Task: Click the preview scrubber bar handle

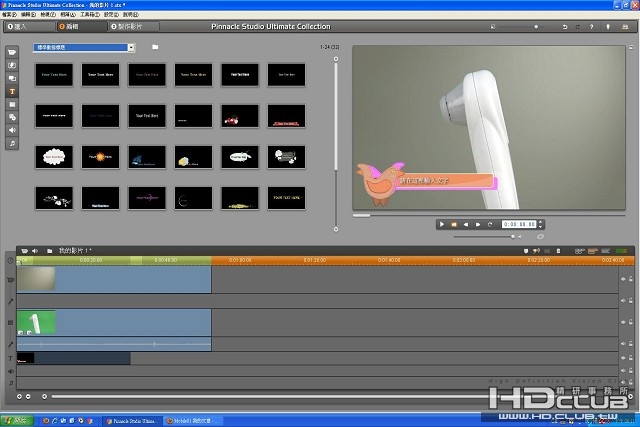Action: tap(361, 216)
